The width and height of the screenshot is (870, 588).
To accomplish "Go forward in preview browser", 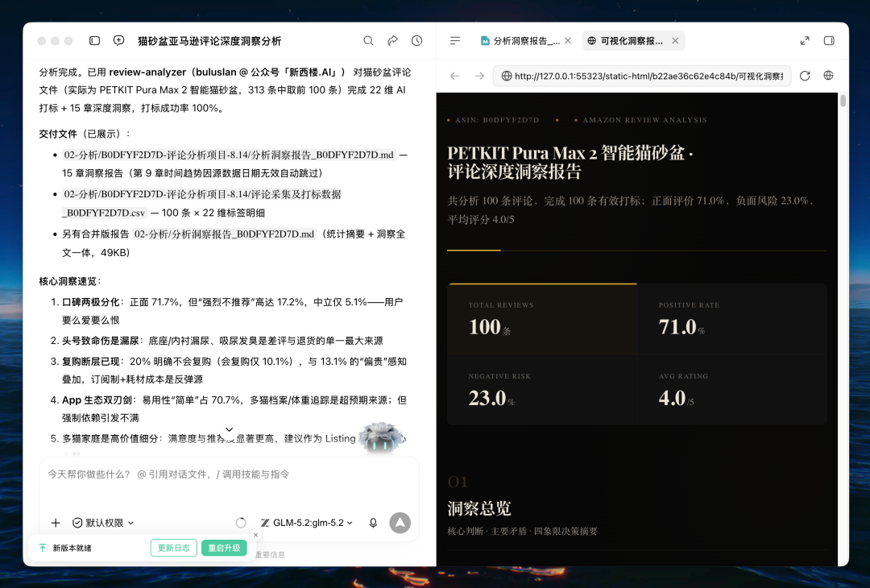I will coord(479,76).
